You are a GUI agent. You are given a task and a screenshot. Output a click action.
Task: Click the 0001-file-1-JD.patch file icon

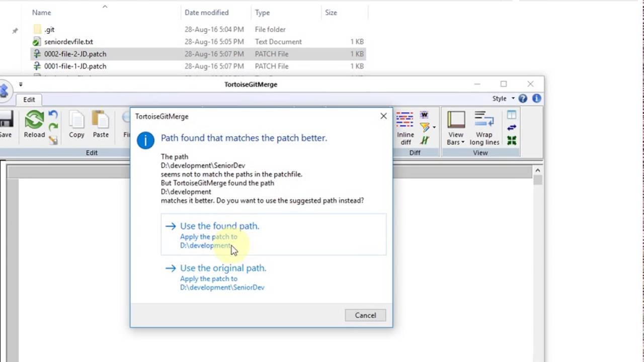[x=37, y=66]
